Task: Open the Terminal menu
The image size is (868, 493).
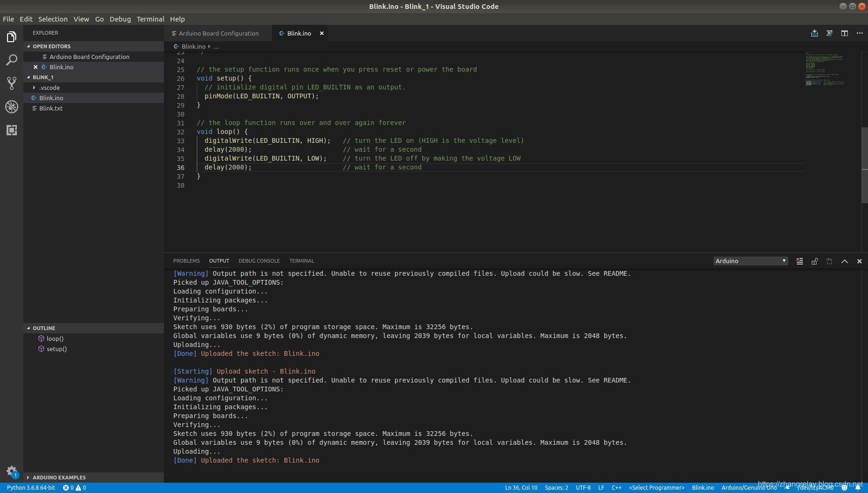Action: 150,19
